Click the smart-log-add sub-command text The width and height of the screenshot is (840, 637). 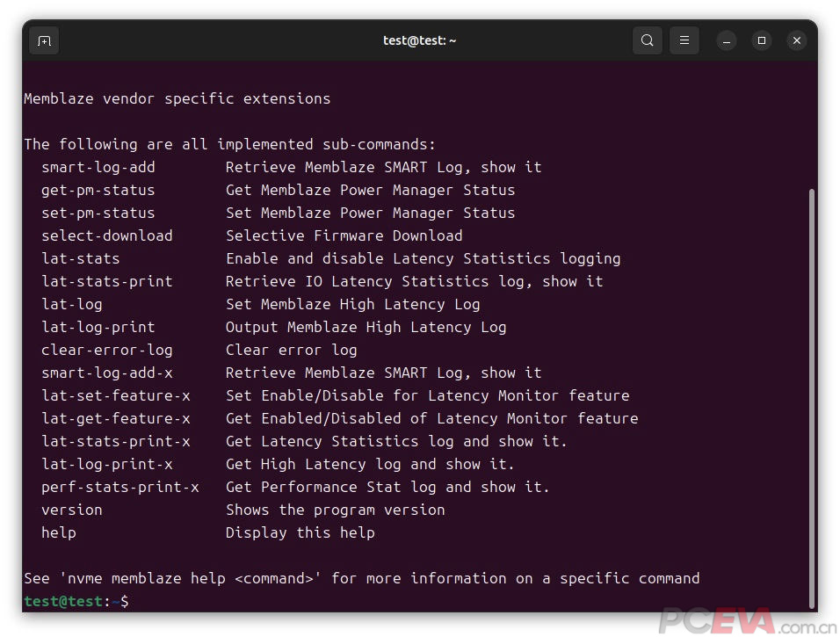coord(98,167)
